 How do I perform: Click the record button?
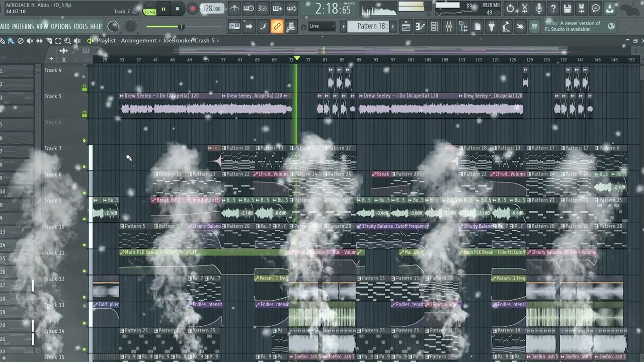(x=192, y=9)
